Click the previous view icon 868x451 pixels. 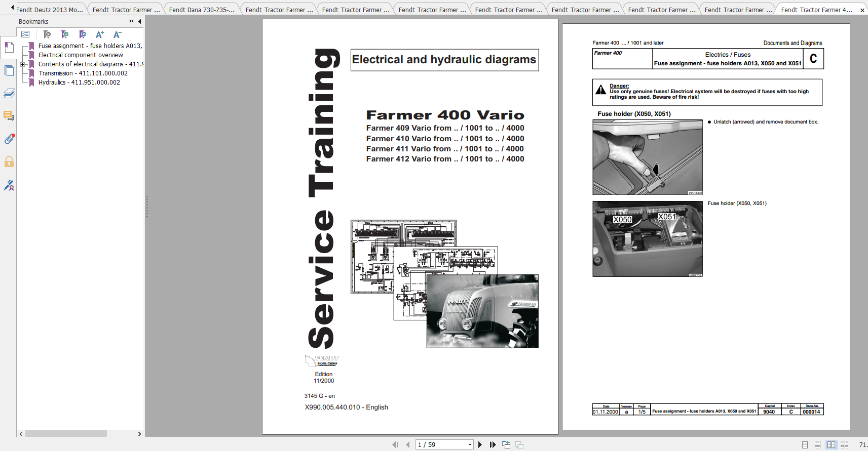tap(506, 444)
